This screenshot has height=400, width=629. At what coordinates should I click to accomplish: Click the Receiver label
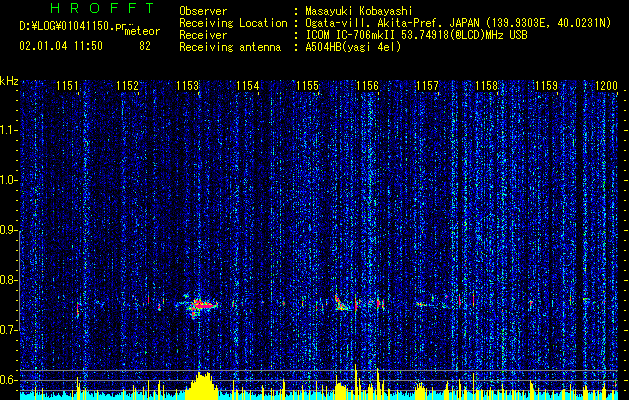pyautogui.click(x=203, y=35)
